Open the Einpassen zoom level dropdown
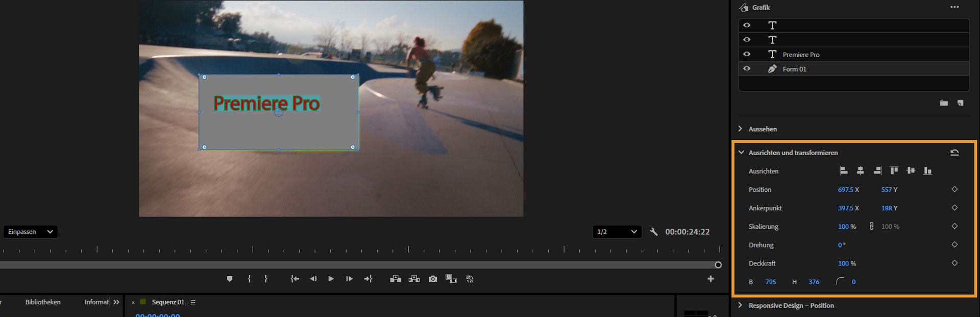 30,232
